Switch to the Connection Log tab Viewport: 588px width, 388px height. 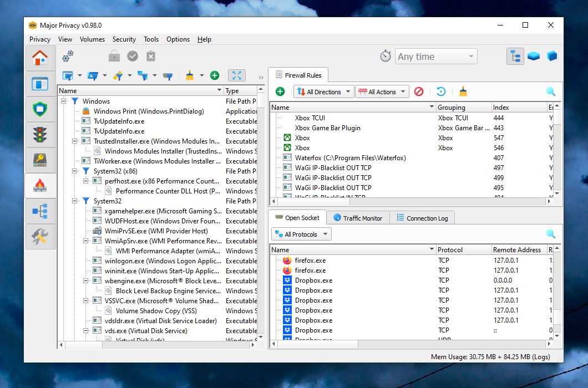tap(422, 218)
